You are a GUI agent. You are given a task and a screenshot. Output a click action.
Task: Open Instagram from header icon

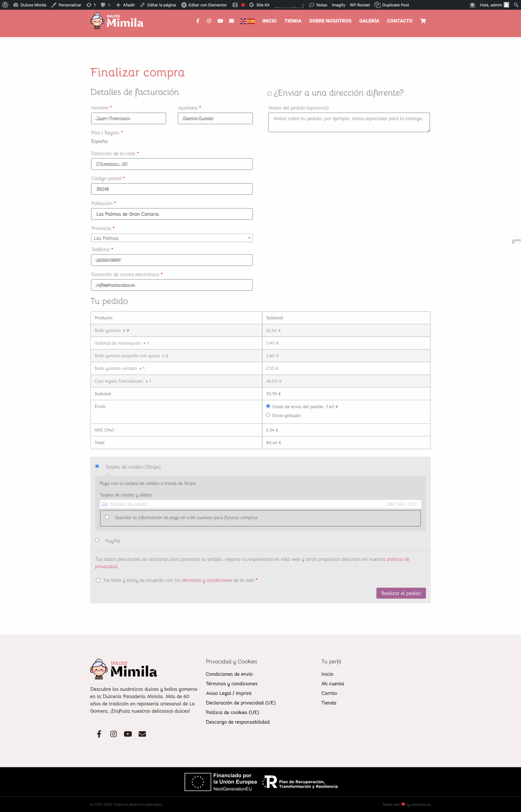209,21
